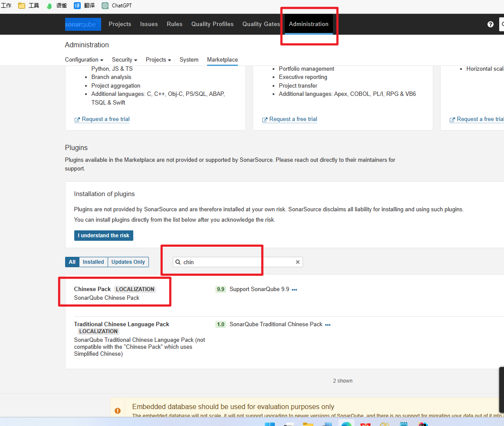504x426 pixels.
Task: Click the Traditional Chinese Language Pack name
Action: [122, 324]
